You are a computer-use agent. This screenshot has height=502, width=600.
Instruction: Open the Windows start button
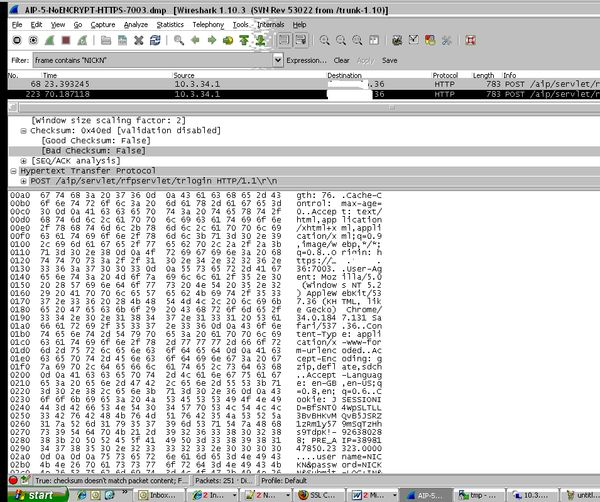(x=37, y=495)
